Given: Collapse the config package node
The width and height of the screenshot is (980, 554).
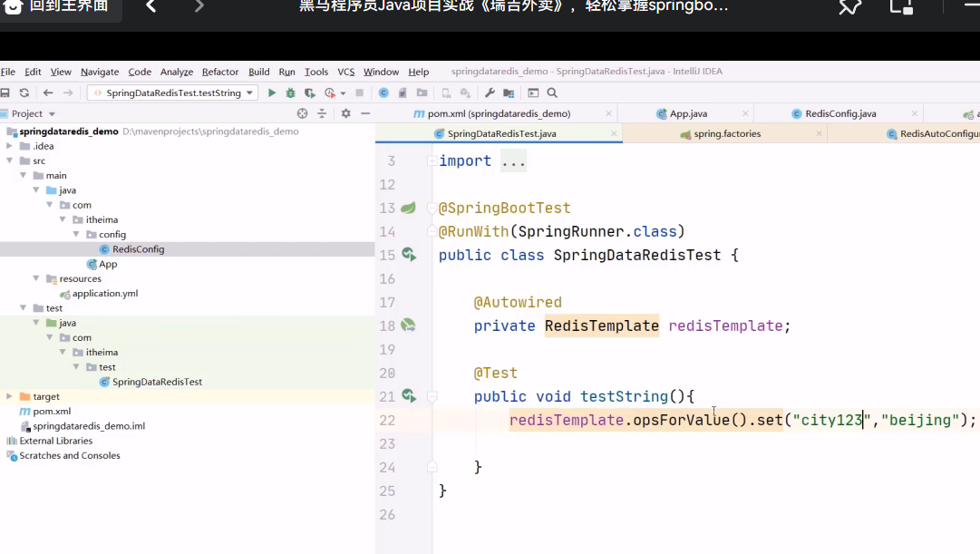Looking at the screenshot, I should [x=76, y=234].
